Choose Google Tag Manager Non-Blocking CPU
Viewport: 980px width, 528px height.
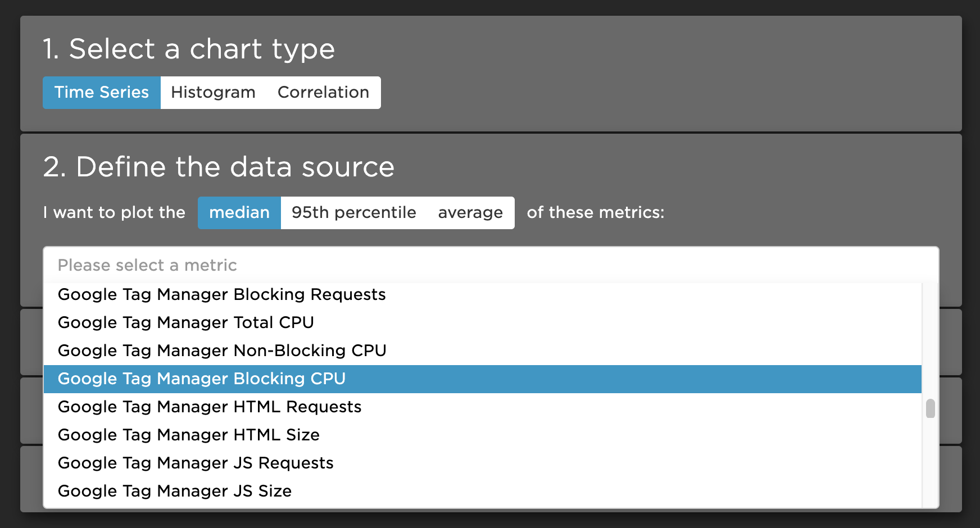(x=222, y=351)
